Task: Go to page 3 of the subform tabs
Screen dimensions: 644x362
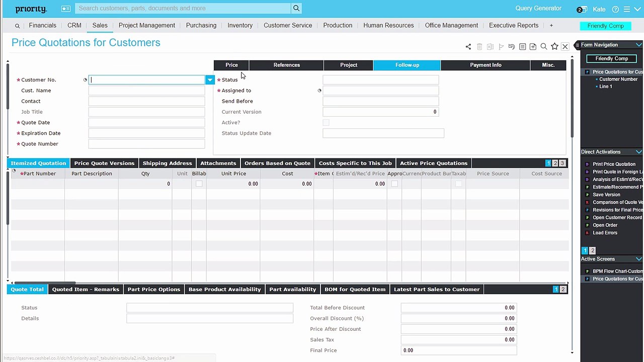Action: pos(562,163)
